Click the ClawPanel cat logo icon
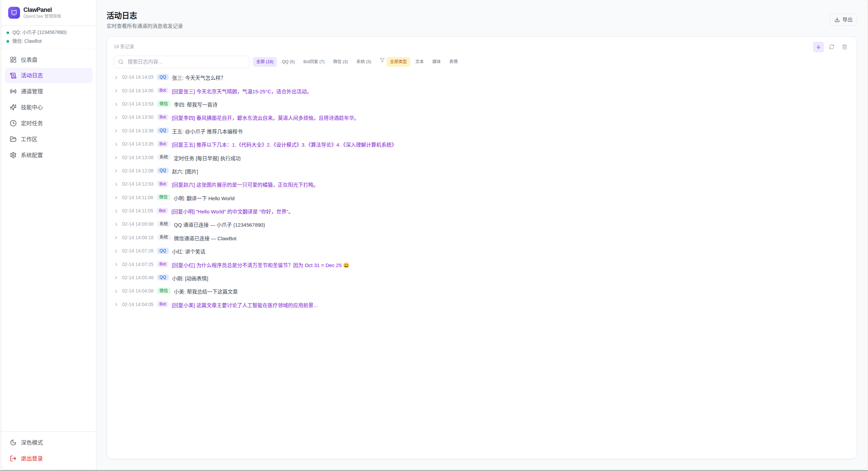Viewport: 868px width, 471px height. coord(14,13)
